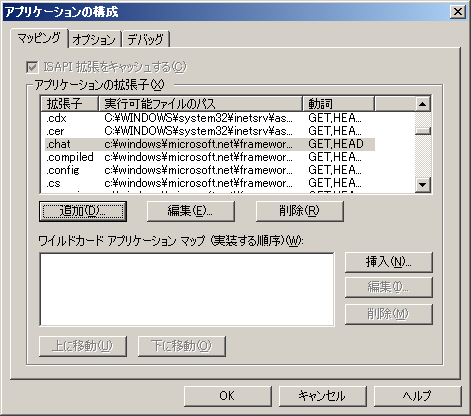Select the .compiled extension row
Viewport: 471px width, 416px height.
(210, 157)
